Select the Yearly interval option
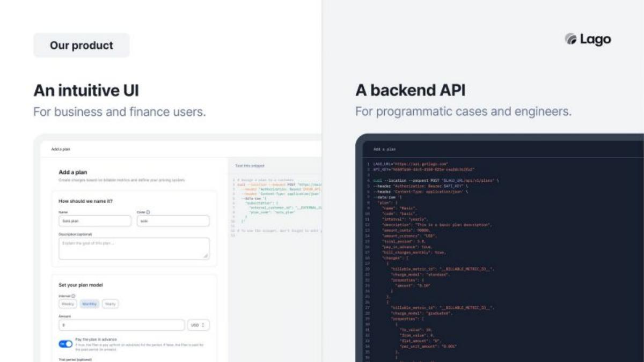 pyautogui.click(x=110, y=304)
